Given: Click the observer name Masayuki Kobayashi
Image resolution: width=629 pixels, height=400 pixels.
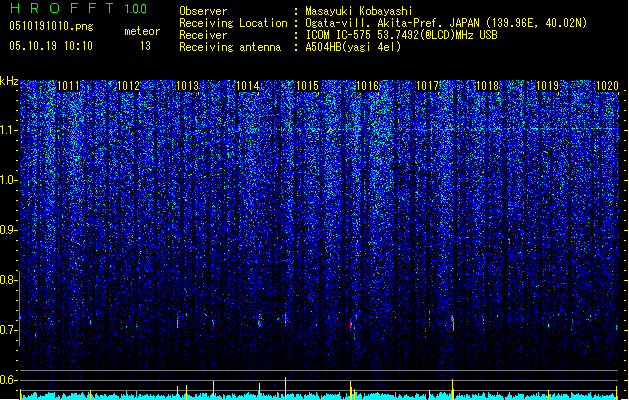Looking at the screenshot, I should tap(359, 11).
